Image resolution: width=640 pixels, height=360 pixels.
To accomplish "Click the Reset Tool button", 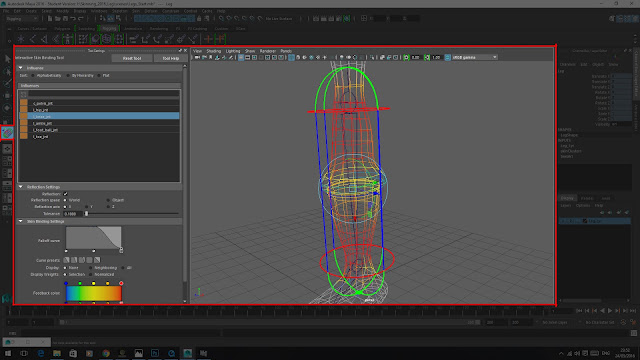I will pyautogui.click(x=132, y=58).
